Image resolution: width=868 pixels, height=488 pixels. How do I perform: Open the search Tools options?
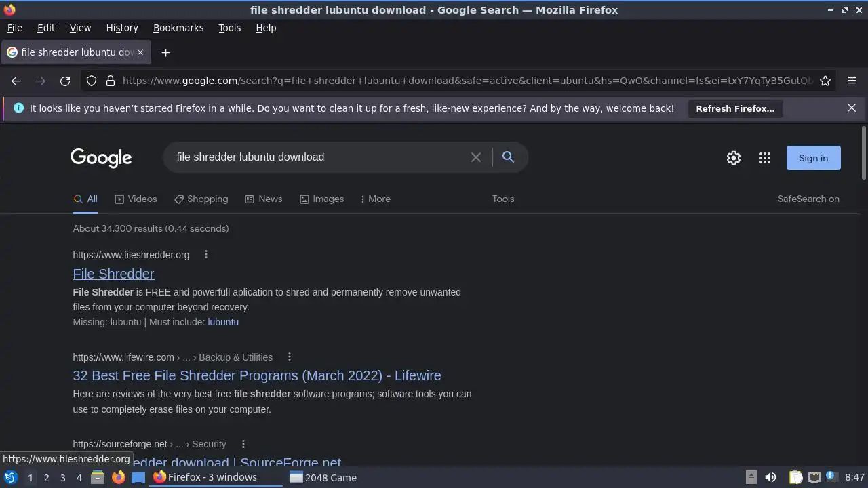(x=503, y=199)
